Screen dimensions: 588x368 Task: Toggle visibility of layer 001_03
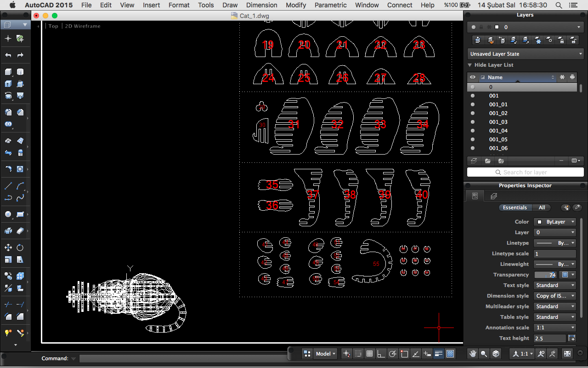pyautogui.click(x=473, y=122)
